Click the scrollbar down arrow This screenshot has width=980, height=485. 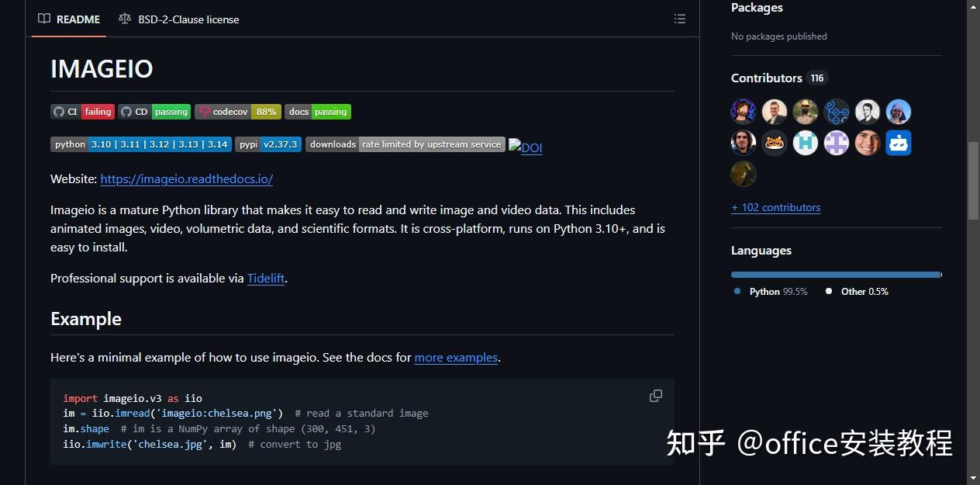coord(974,478)
